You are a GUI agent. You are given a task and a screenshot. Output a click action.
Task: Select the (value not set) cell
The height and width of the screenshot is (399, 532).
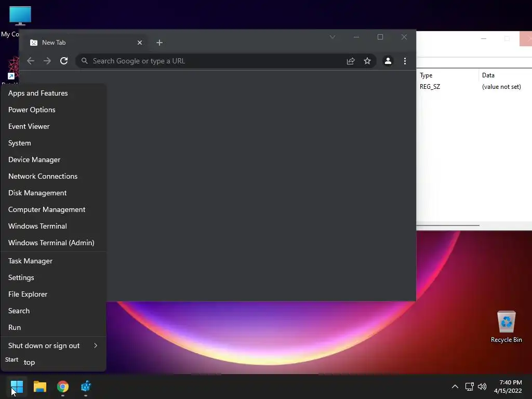[501, 87]
